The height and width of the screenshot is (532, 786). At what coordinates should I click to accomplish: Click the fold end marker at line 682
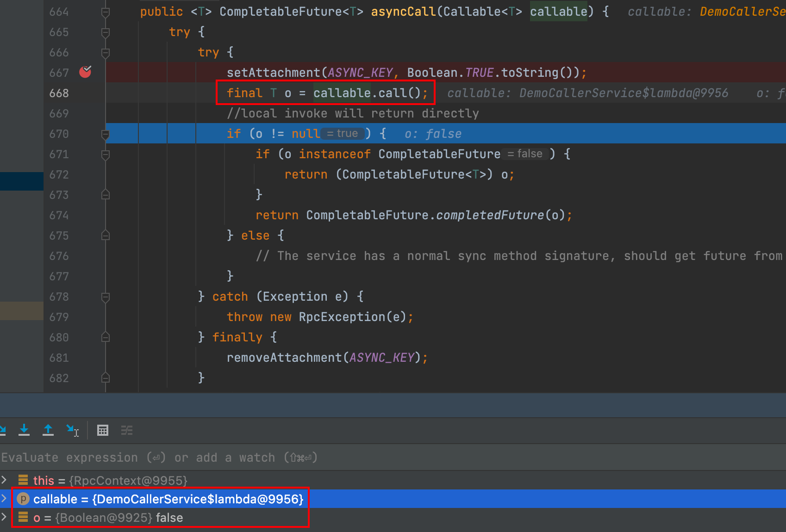point(106,378)
